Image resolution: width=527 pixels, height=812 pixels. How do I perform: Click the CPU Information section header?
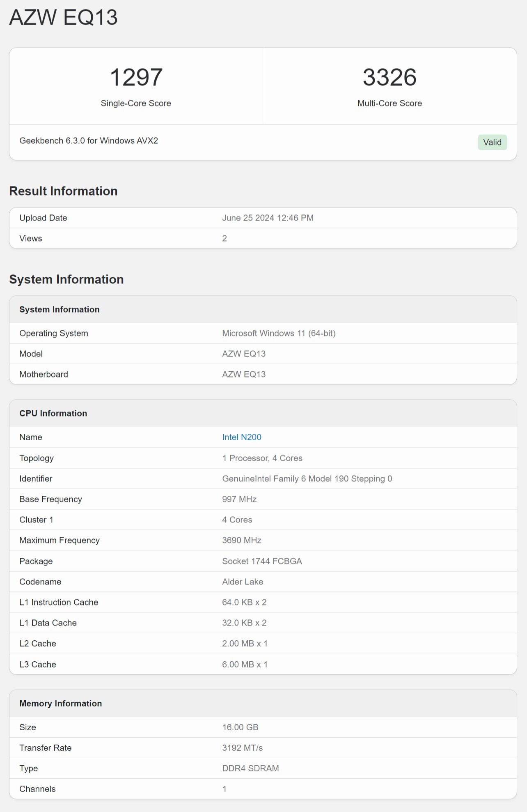click(53, 413)
